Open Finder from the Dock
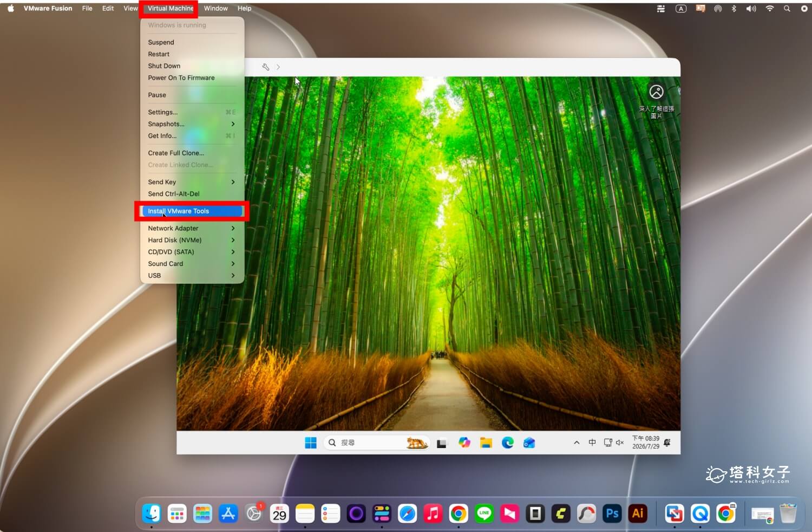The width and height of the screenshot is (812, 532). coord(152,513)
